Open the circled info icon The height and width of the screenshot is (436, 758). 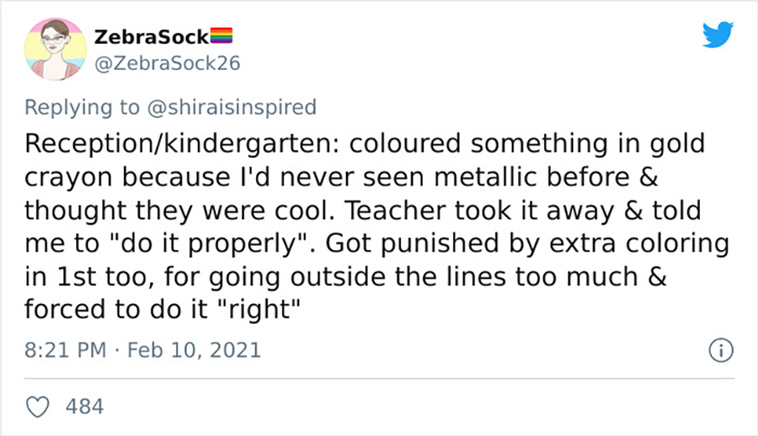[x=721, y=350]
